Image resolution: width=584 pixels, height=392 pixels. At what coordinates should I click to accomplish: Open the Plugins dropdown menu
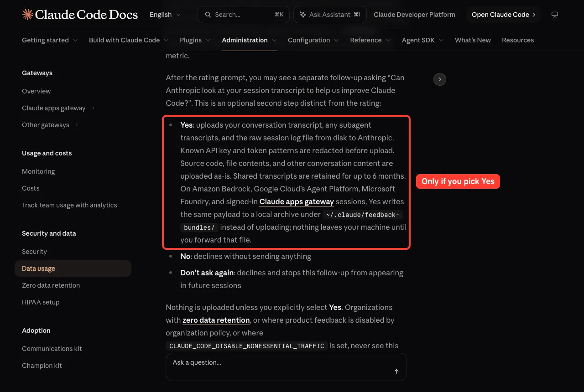click(195, 40)
